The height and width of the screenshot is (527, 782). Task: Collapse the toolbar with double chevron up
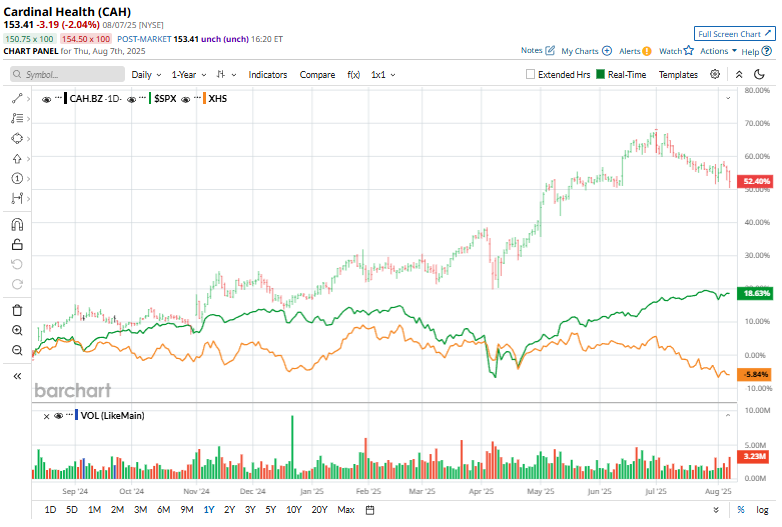pos(739,74)
